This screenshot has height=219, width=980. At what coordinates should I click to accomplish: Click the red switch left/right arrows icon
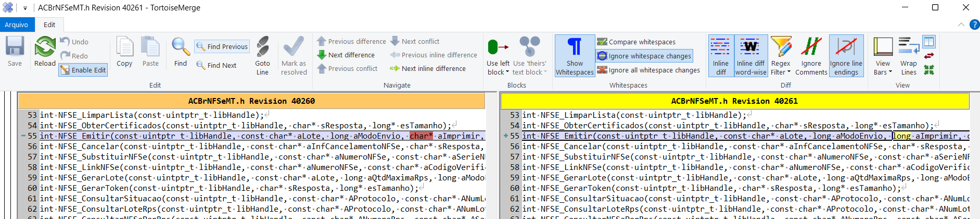(x=929, y=56)
